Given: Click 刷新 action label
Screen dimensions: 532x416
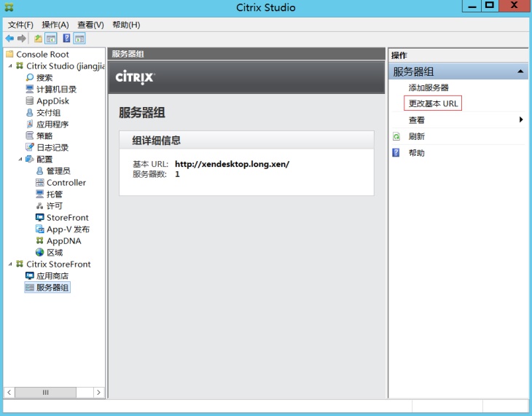Looking at the screenshot, I should 417,136.
